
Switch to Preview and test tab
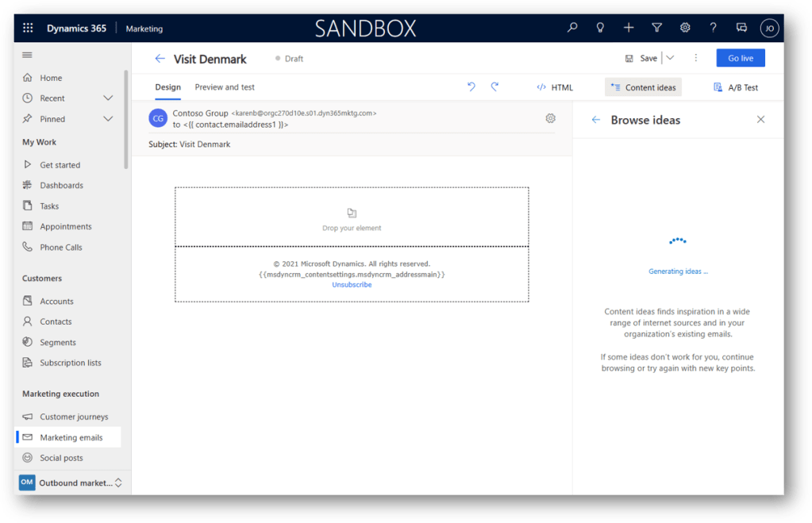(225, 87)
